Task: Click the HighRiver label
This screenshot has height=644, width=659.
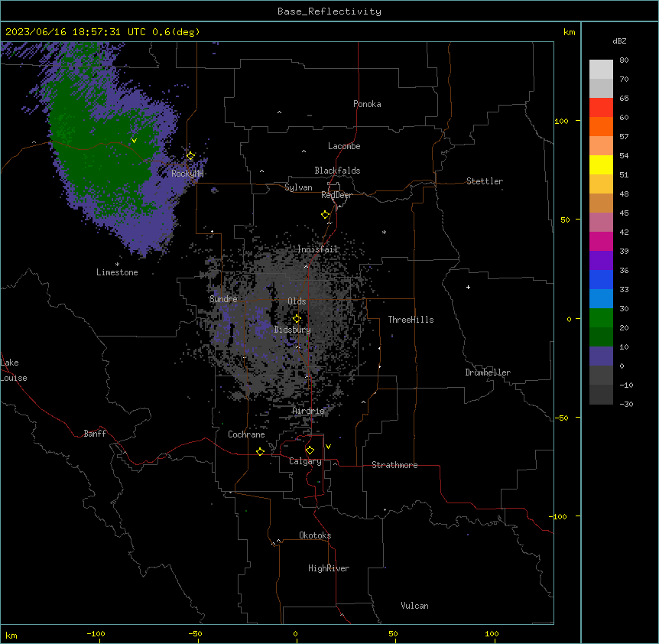Action: 329,568
